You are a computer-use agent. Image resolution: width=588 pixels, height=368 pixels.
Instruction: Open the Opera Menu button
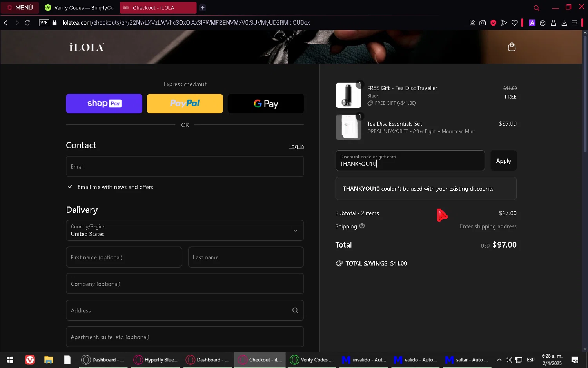(x=20, y=7)
